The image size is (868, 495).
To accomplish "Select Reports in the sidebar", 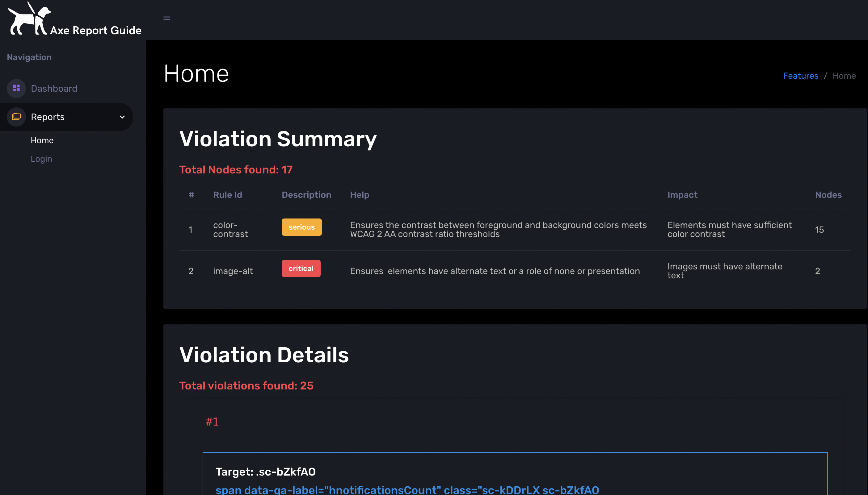I will (48, 117).
